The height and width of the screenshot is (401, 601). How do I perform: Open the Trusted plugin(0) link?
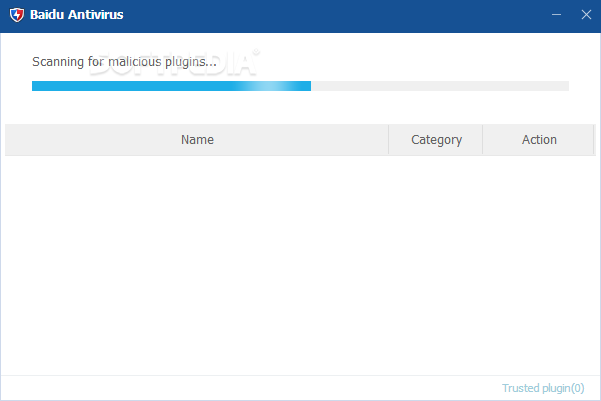click(543, 388)
